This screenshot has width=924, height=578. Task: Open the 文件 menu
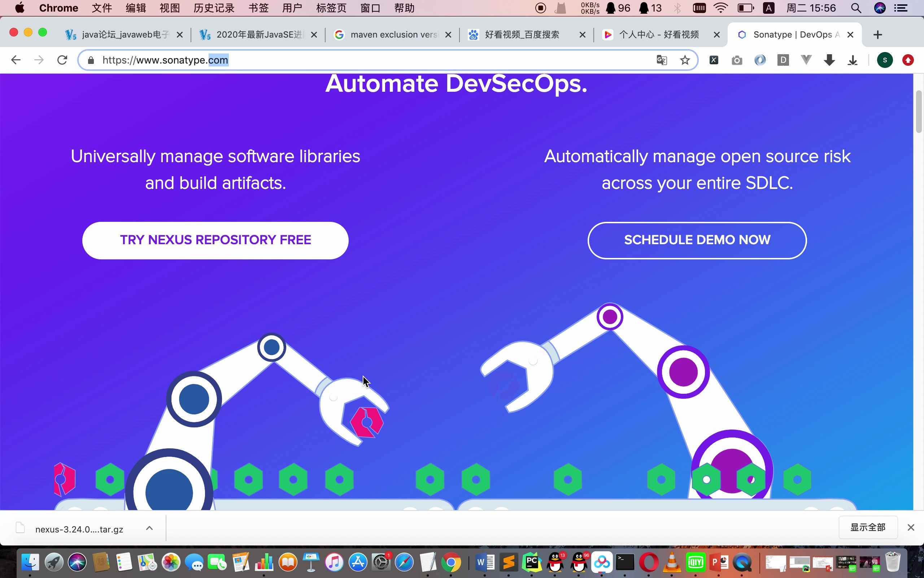coord(101,8)
